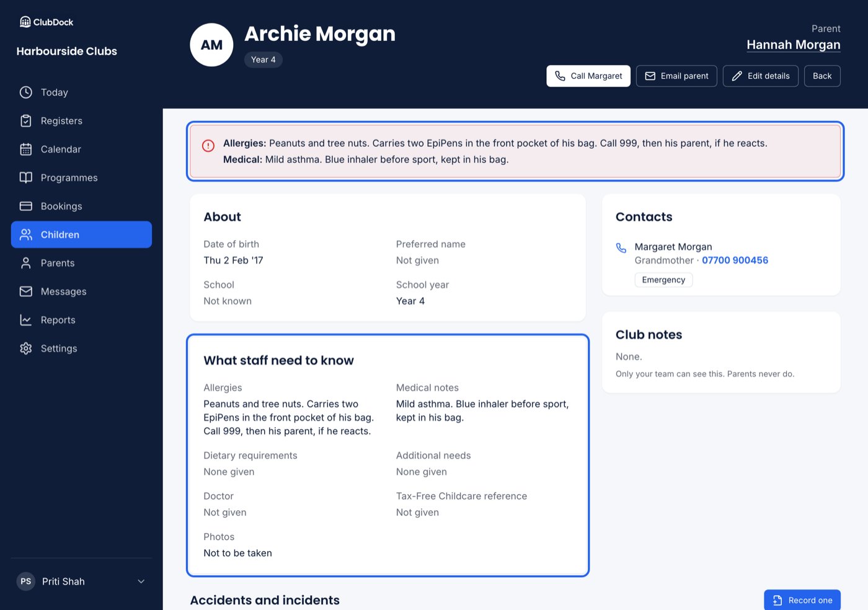Call Margaret using the header button

click(588, 76)
